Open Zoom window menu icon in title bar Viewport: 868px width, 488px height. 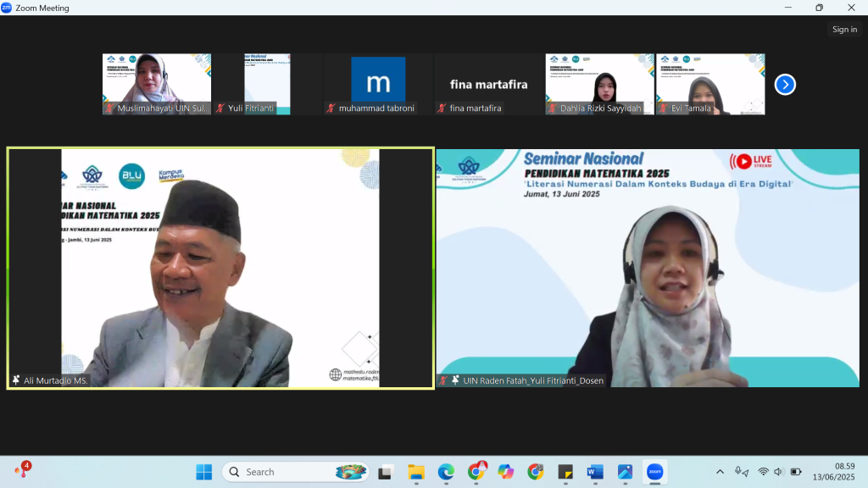pyautogui.click(x=7, y=8)
